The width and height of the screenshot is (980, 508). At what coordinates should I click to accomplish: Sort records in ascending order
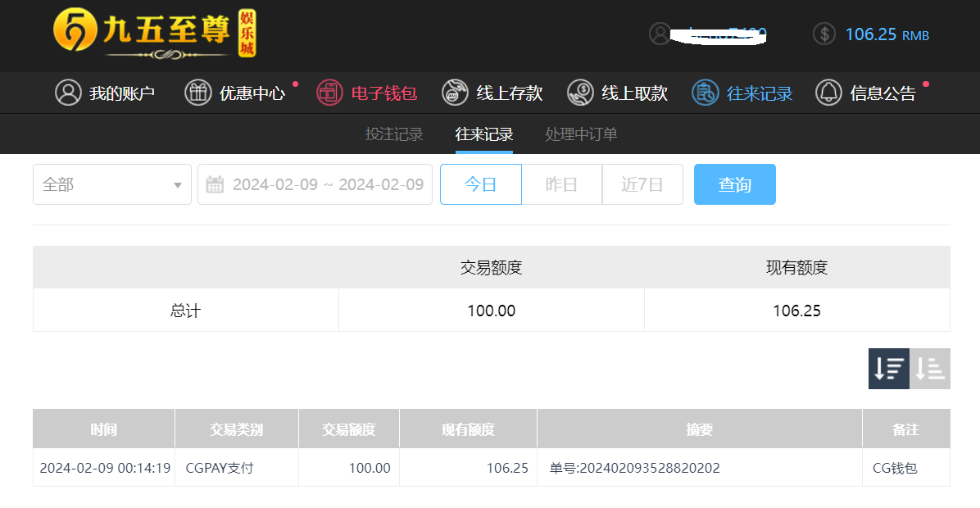point(930,369)
